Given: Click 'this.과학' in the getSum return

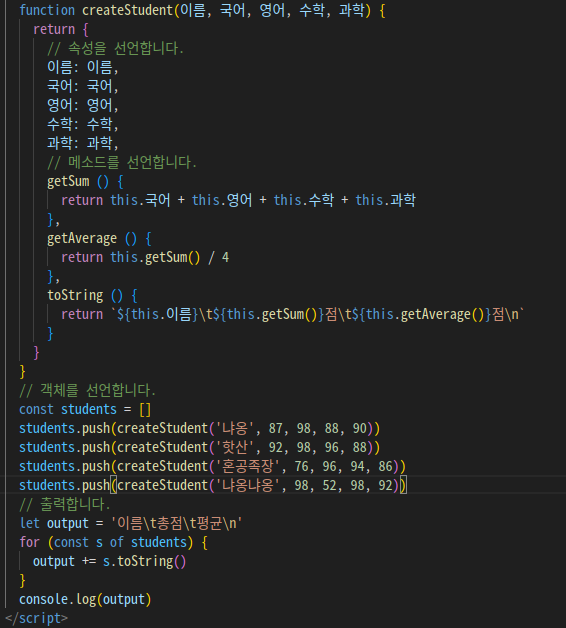Looking at the screenshot, I should 386,200.
